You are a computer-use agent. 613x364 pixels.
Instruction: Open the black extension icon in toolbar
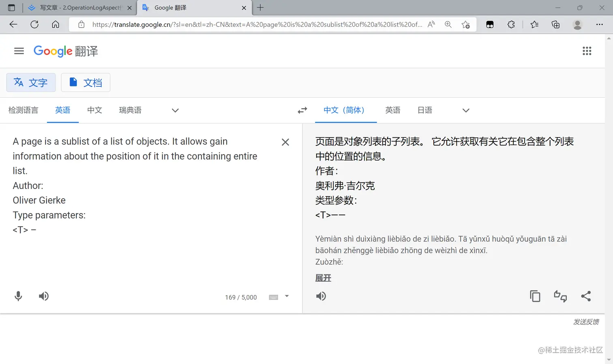[x=490, y=24]
